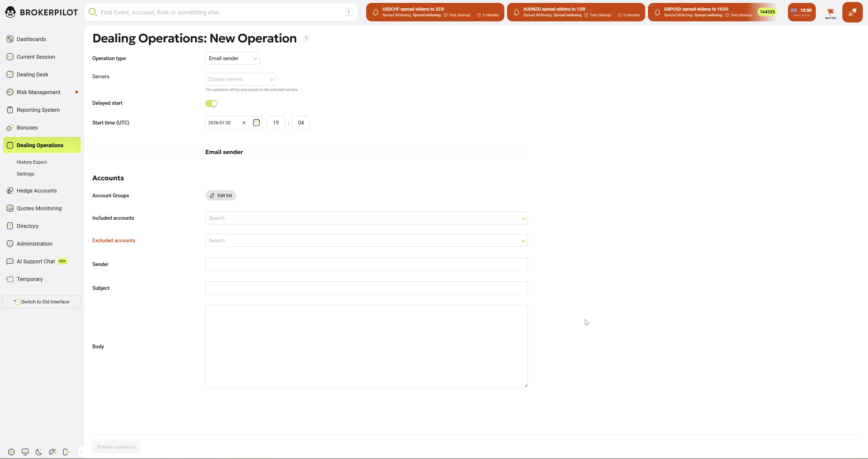Viewport: 868px width, 459px height.
Task: Toggle the sound mute speaker icon
Action: (52, 452)
